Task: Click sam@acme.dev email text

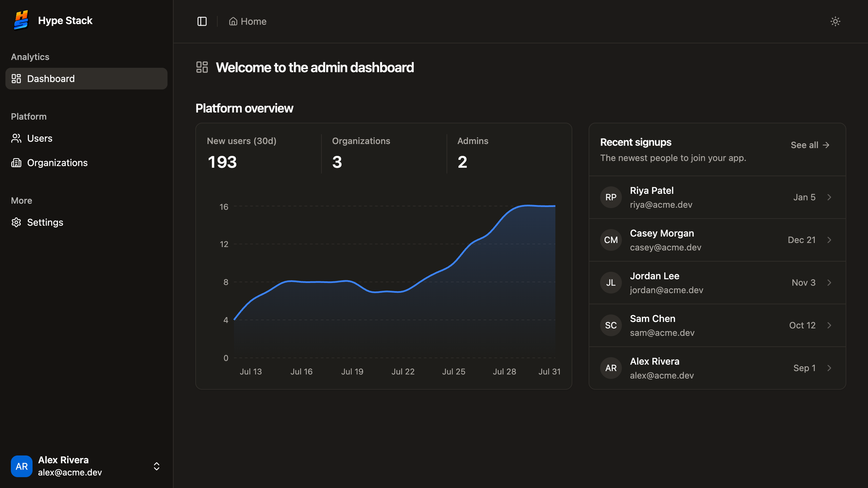Action: pos(662,333)
